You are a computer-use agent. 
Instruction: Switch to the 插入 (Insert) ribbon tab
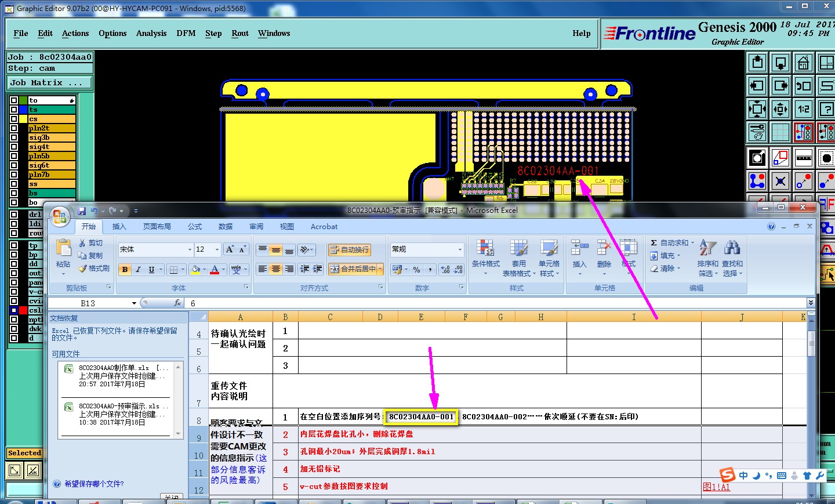pyautogui.click(x=119, y=226)
